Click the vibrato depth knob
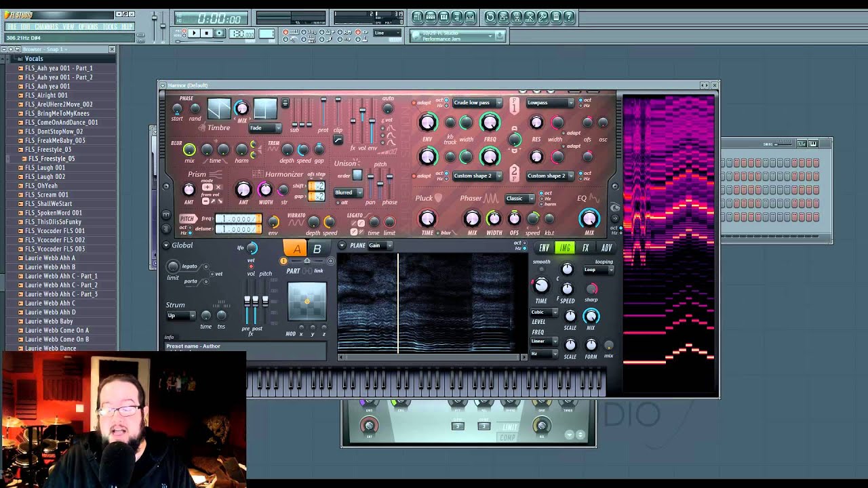 click(x=313, y=222)
